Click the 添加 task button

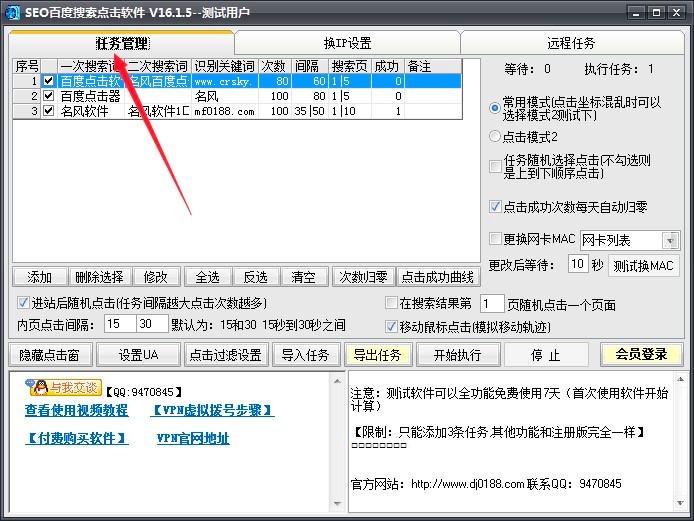(x=40, y=277)
